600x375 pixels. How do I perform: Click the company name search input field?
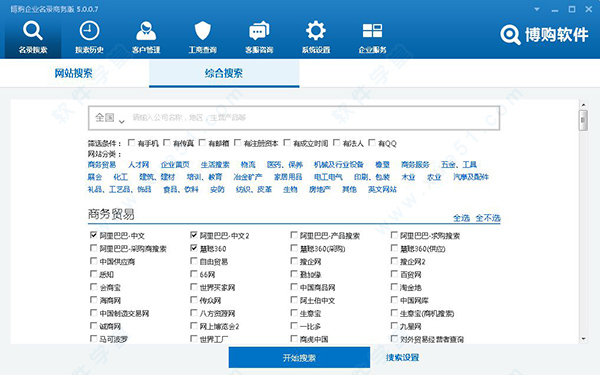coord(314,117)
